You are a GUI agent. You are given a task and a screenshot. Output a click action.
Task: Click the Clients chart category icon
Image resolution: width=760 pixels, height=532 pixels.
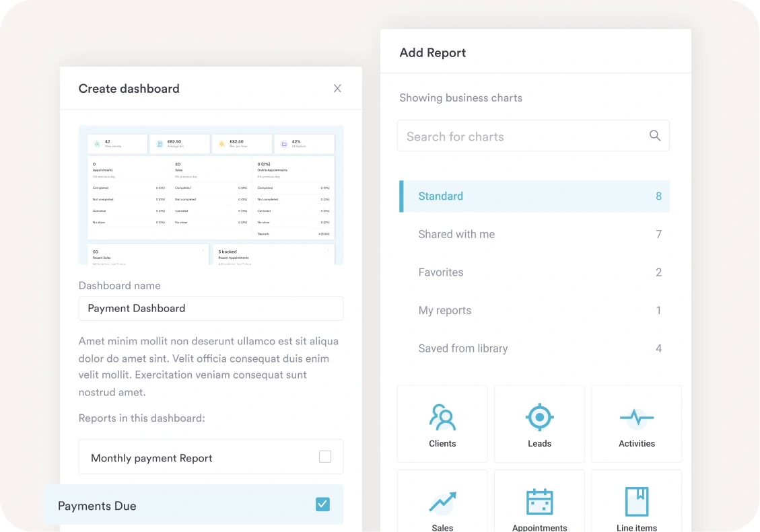442,417
